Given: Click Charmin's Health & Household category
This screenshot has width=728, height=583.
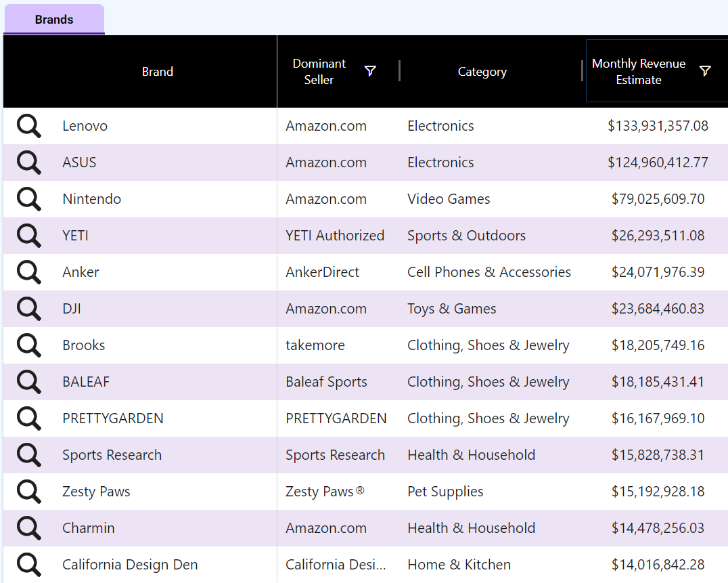Looking at the screenshot, I should (472, 528).
